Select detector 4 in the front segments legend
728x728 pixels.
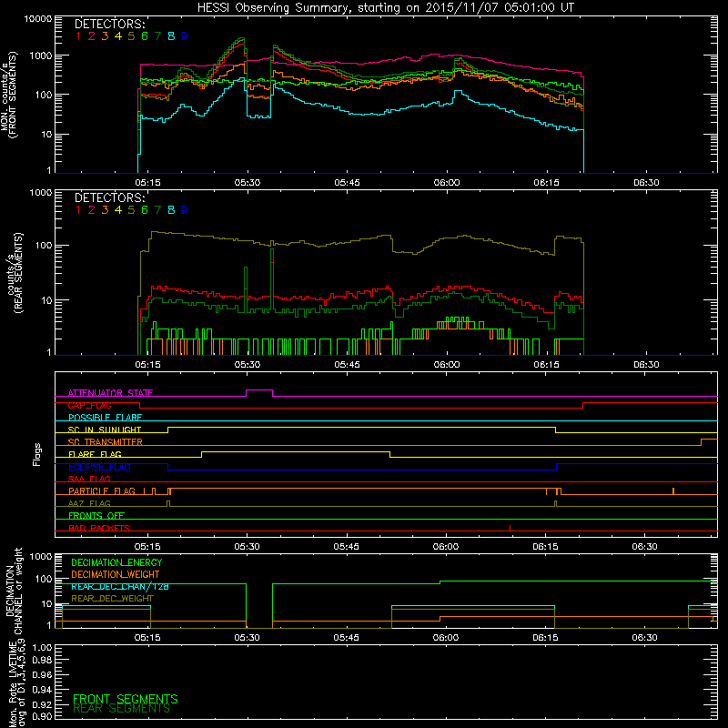(x=118, y=36)
